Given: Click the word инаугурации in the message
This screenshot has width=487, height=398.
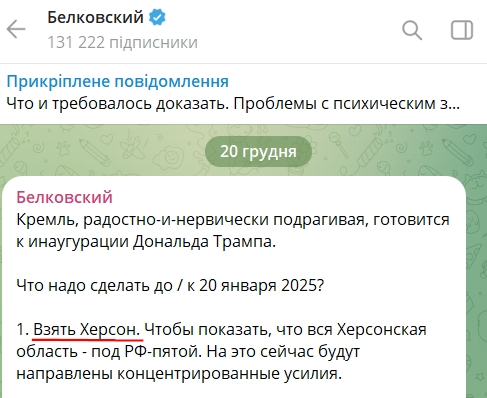Looking at the screenshot, I should [78, 242].
